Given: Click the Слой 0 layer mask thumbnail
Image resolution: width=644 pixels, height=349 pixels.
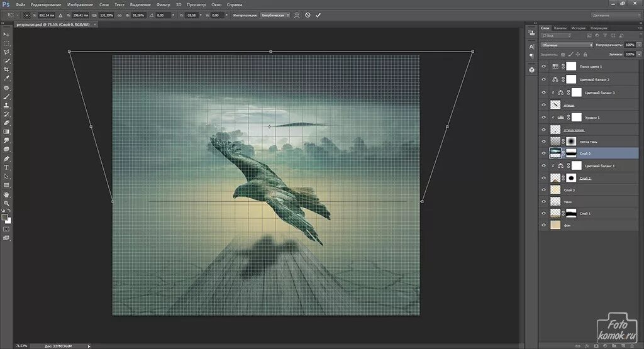Looking at the screenshot, I should [x=571, y=153].
